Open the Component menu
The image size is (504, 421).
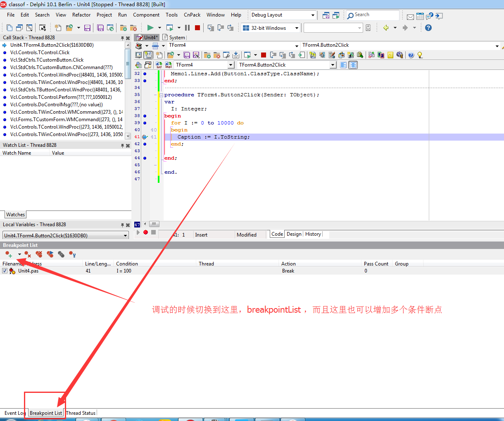tap(146, 15)
